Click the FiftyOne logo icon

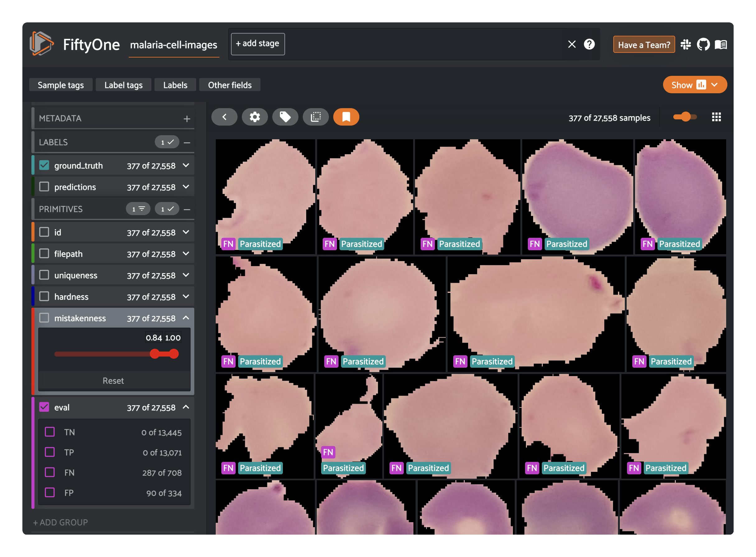point(41,44)
